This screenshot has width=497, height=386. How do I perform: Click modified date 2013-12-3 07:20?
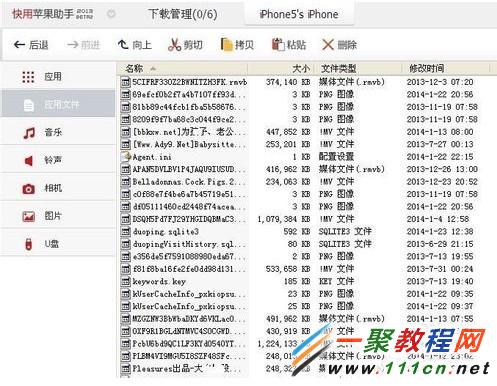pos(440,82)
